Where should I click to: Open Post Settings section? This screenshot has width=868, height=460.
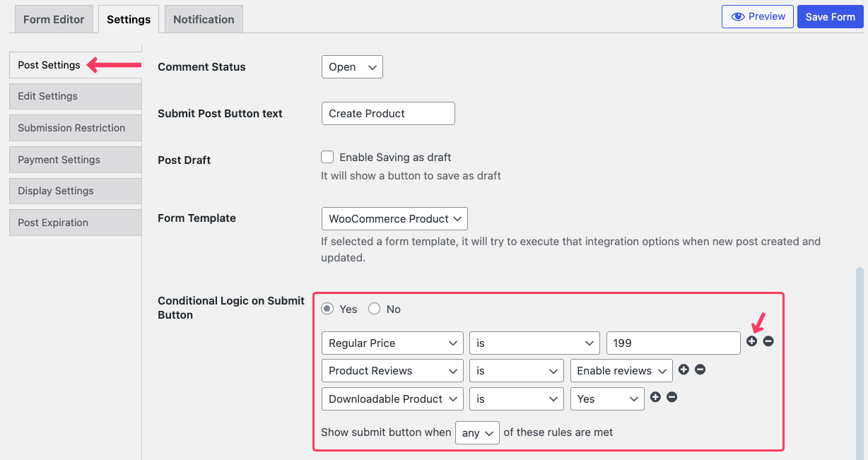pos(75,65)
